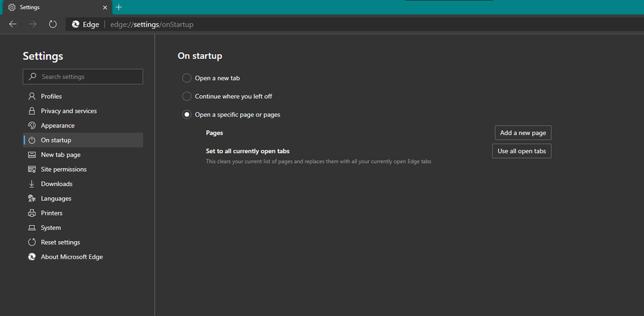This screenshot has width=644, height=316.
Task: Click the Add a new page button
Action: 523,133
